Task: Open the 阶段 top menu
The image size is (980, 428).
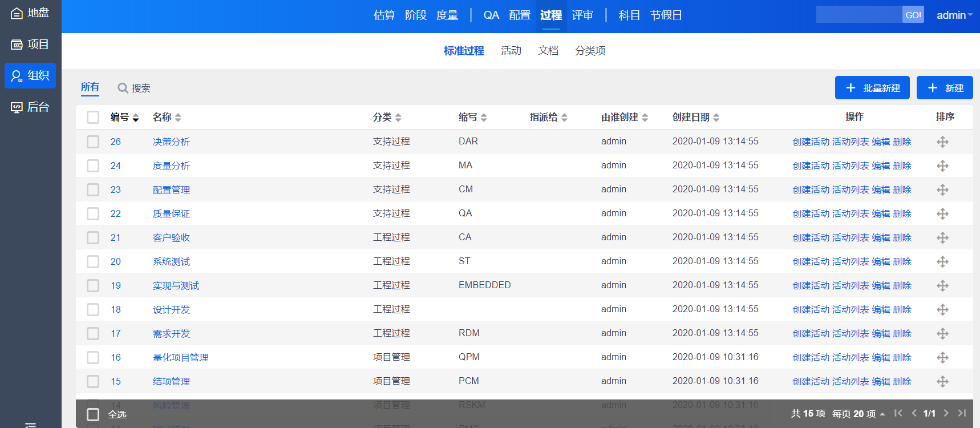Action: [416, 15]
